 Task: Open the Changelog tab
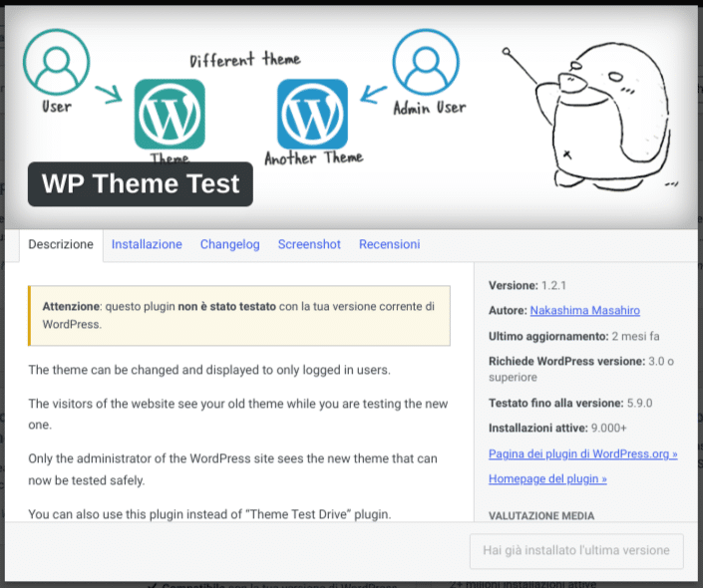(x=230, y=244)
